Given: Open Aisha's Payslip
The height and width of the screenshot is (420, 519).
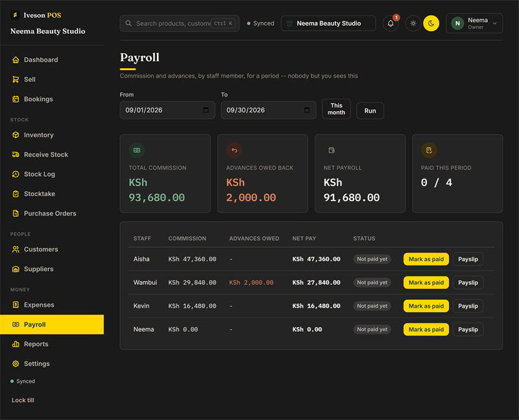Looking at the screenshot, I should click(x=468, y=259).
